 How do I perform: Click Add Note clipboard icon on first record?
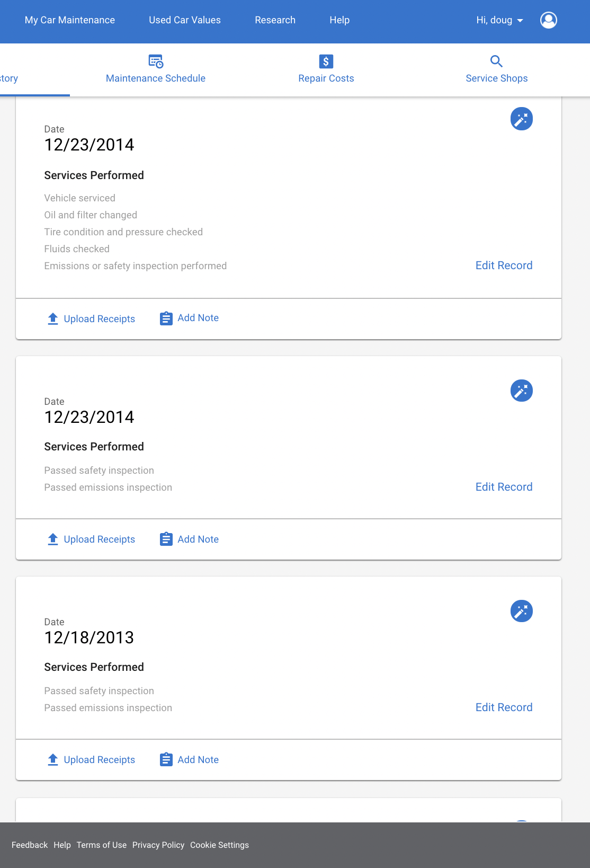(166, 318)
